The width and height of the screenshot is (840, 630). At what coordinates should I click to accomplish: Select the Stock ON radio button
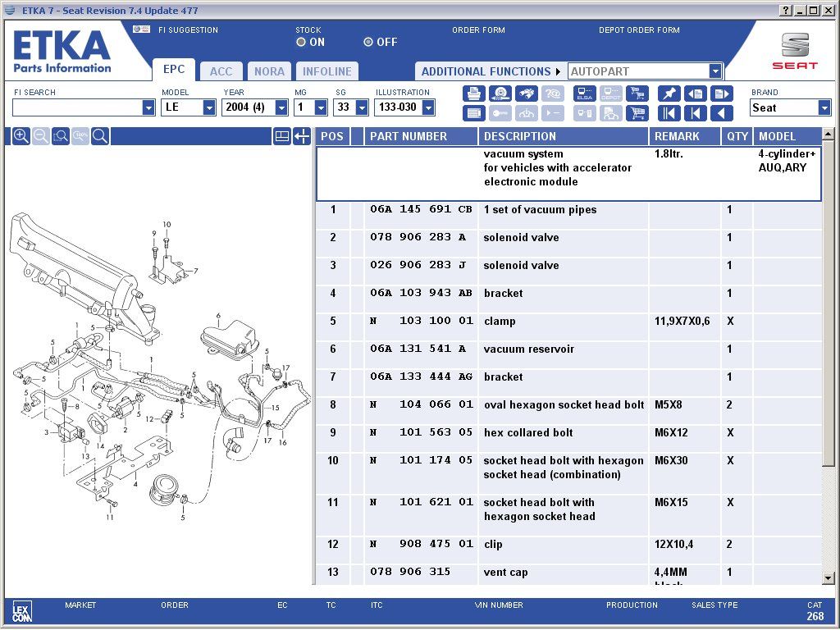pyautogui.click(x=301, y=42)
